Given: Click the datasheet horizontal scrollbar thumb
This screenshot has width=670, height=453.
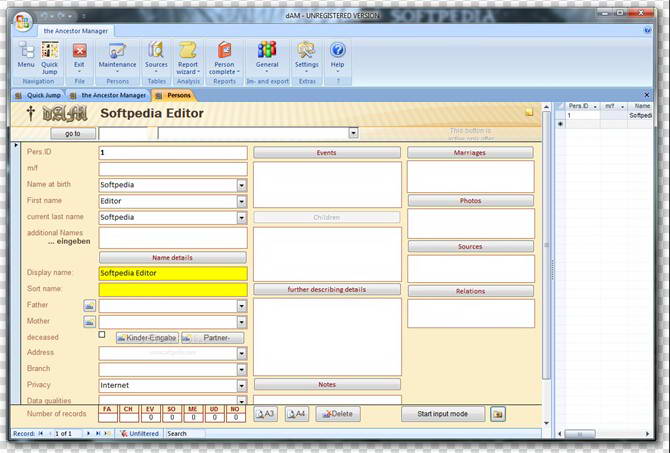Looking at the screenshot, I should point(580,434).
